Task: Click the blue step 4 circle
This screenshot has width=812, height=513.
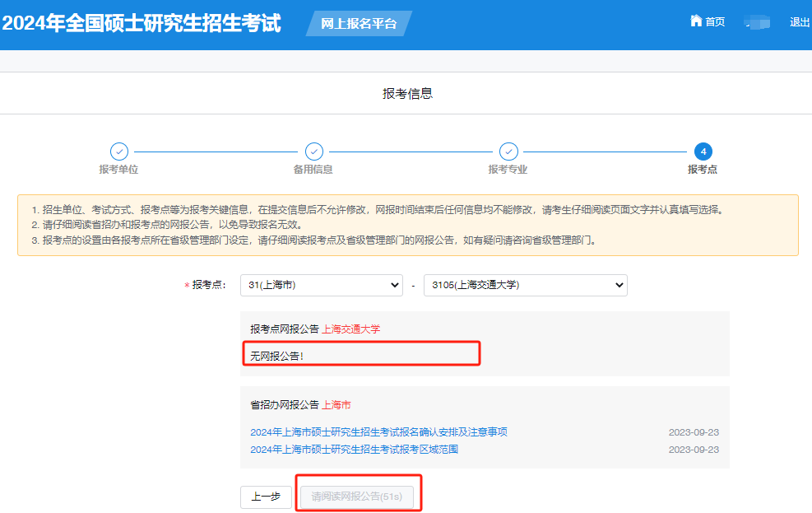Action: [x=703, y=152]
